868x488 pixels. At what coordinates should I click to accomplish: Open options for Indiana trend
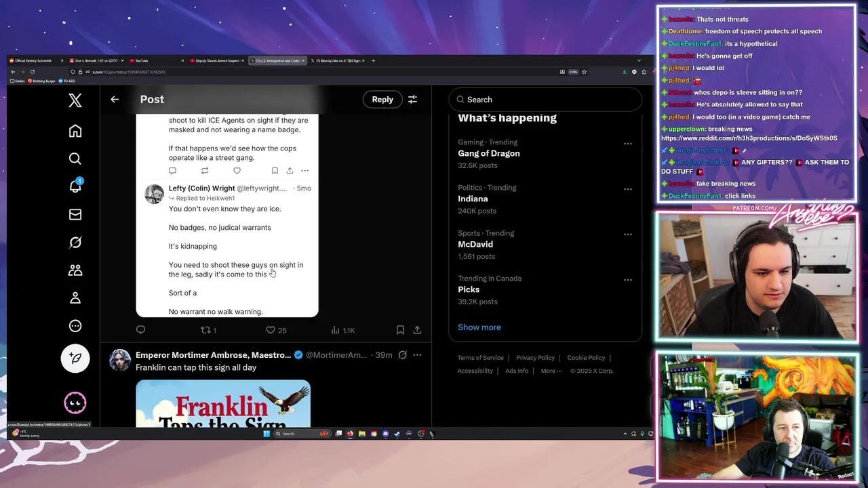pyautogui.click(x=628, y=189)
